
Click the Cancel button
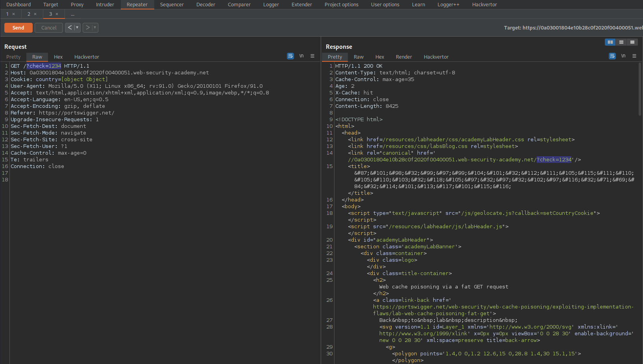49,28
